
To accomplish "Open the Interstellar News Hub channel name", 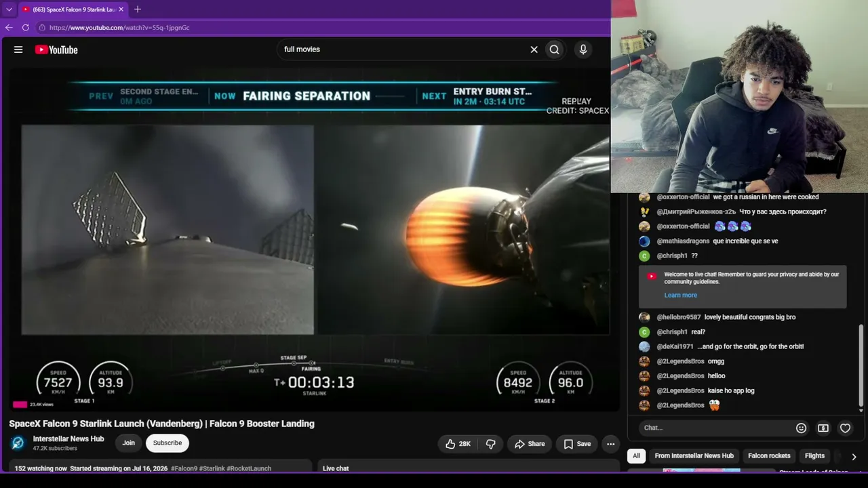I will pos(68,439).
